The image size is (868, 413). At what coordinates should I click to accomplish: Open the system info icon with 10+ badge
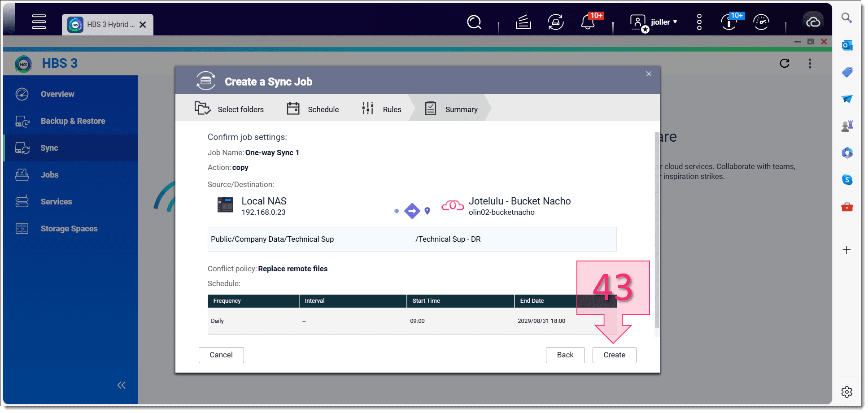729,22
